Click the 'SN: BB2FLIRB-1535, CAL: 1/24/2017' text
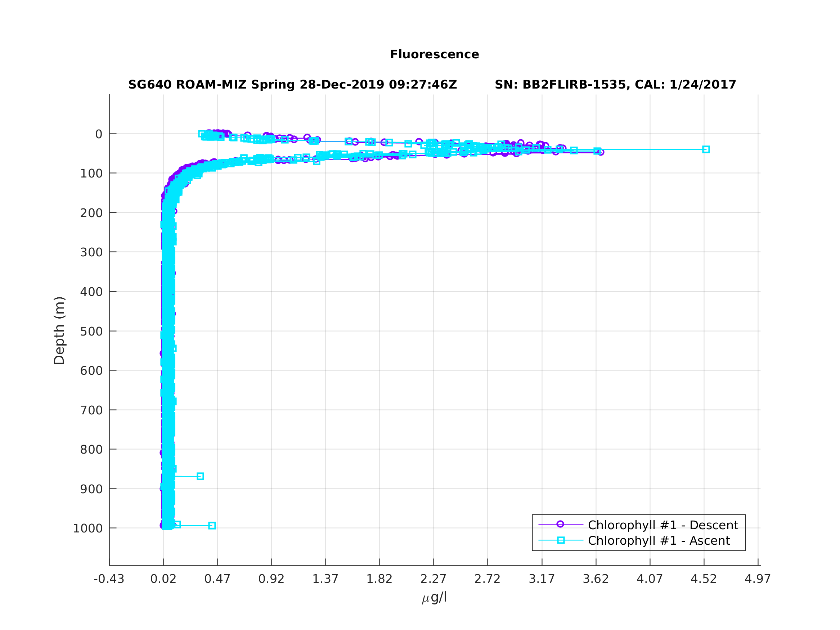The width and height of the screenshot is (840, 630). 616,85
